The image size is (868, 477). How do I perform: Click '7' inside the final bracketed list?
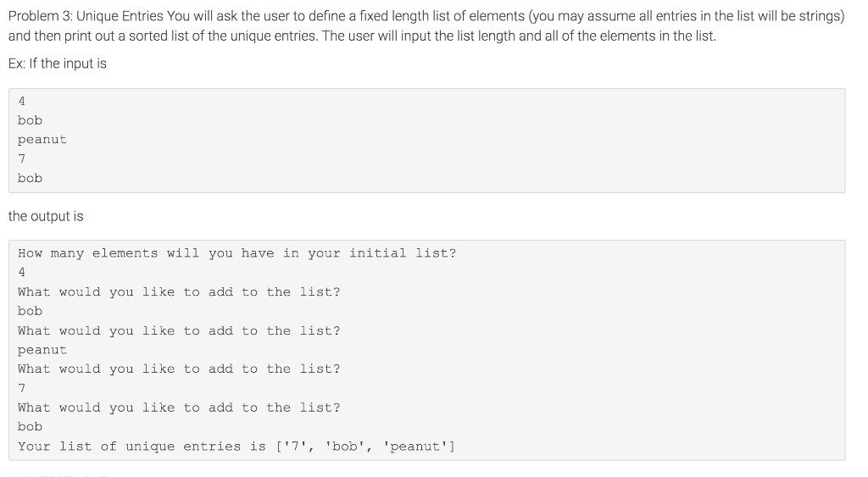[295, 446]
